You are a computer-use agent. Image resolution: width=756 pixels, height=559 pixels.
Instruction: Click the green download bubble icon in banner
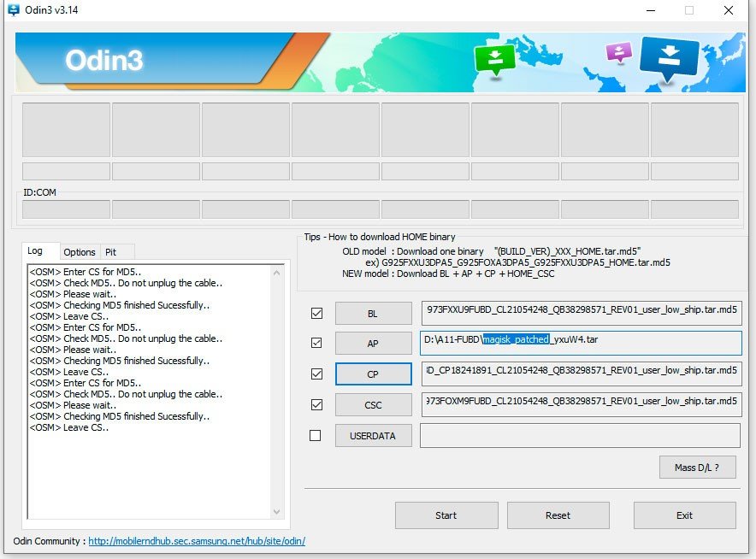494,60
